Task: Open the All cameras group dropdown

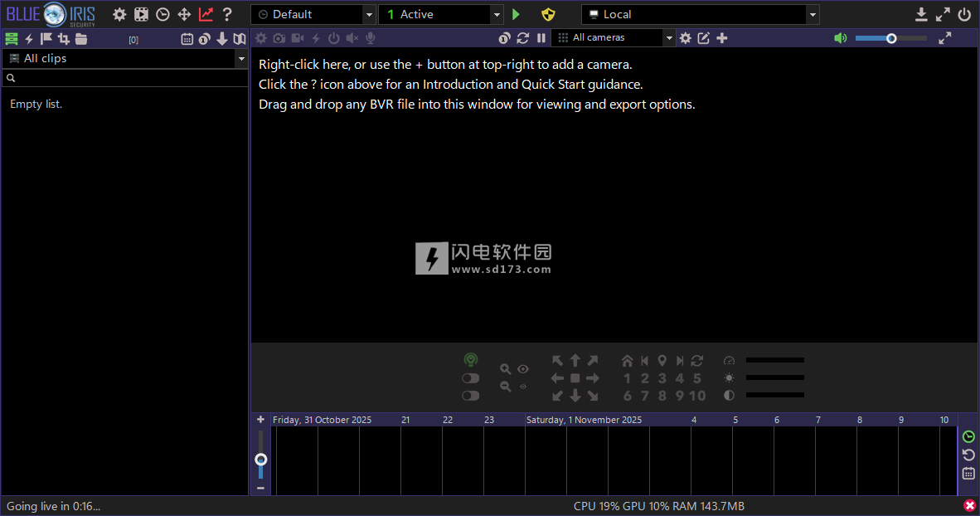Action: pyautogui.click(x=669, y=38)
